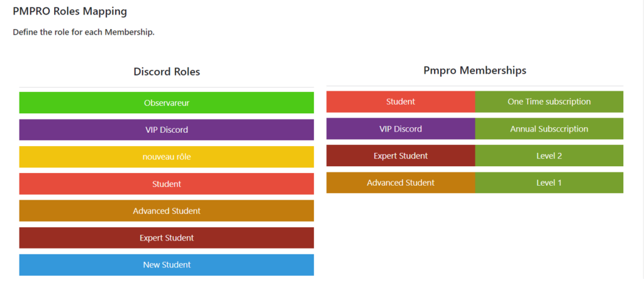Select the Level 1 membership block
This screenshot has width=644, height=299.
click(x=549, y=183)
